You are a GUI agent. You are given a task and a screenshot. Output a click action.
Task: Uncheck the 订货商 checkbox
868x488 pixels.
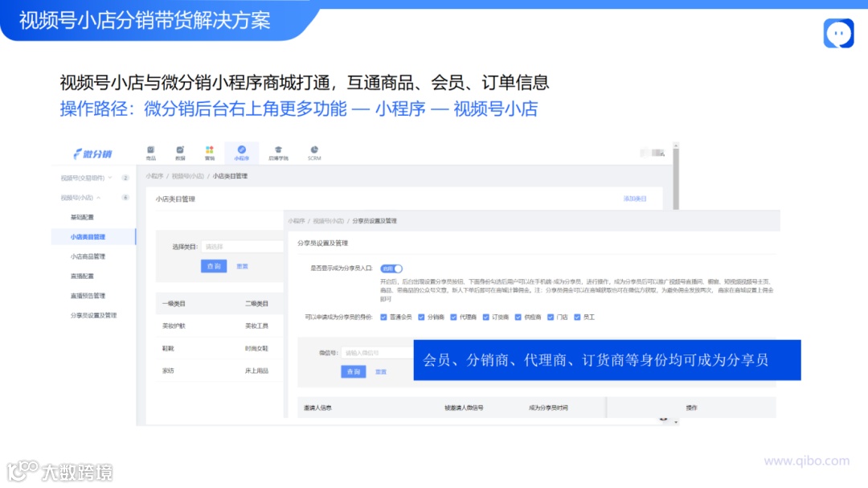tap(485, 318)
